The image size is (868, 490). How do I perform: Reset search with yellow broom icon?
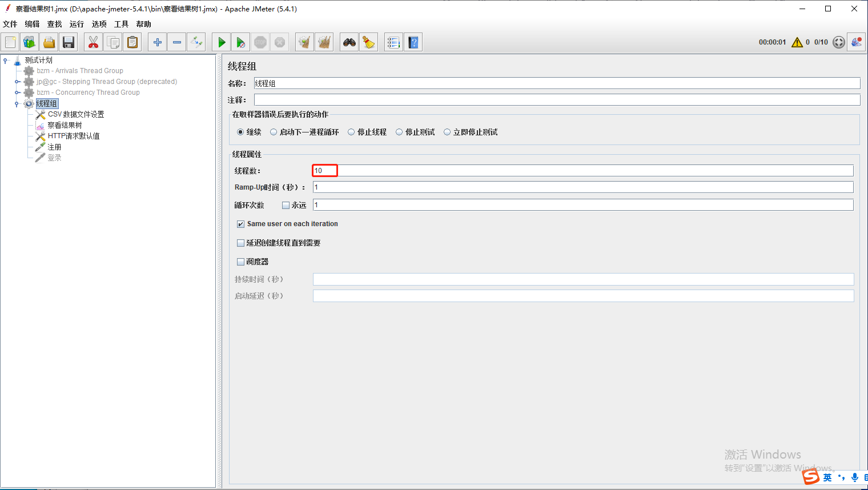[369, 42]
